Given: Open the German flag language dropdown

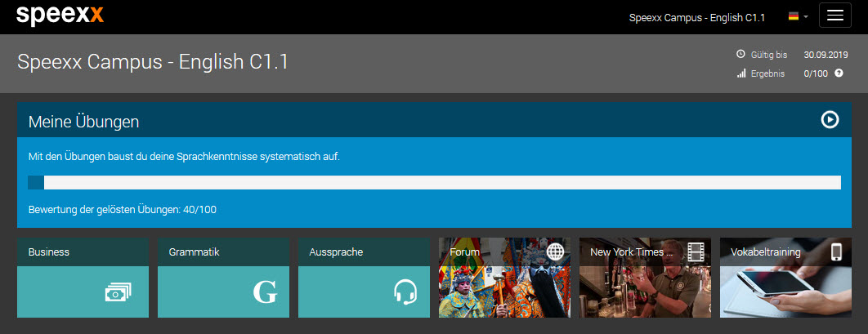Looking at the screenshot, I should tap(799, 16).
